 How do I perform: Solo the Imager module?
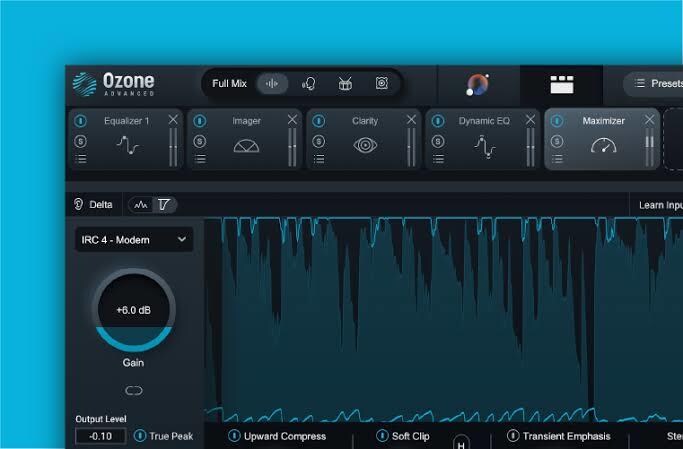click(200, 142)
